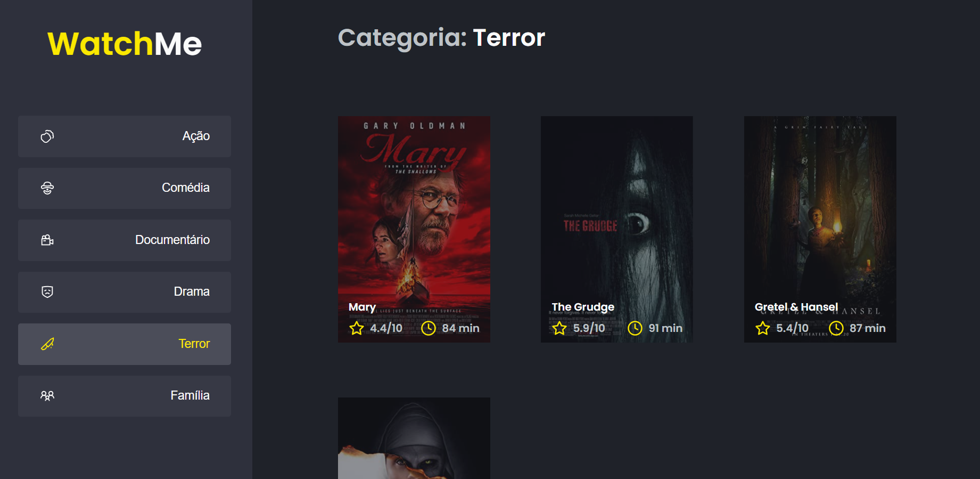Screen dimensions: 980x479
Task: Open the Mary movie poster
Action: (x=414, y=229)
